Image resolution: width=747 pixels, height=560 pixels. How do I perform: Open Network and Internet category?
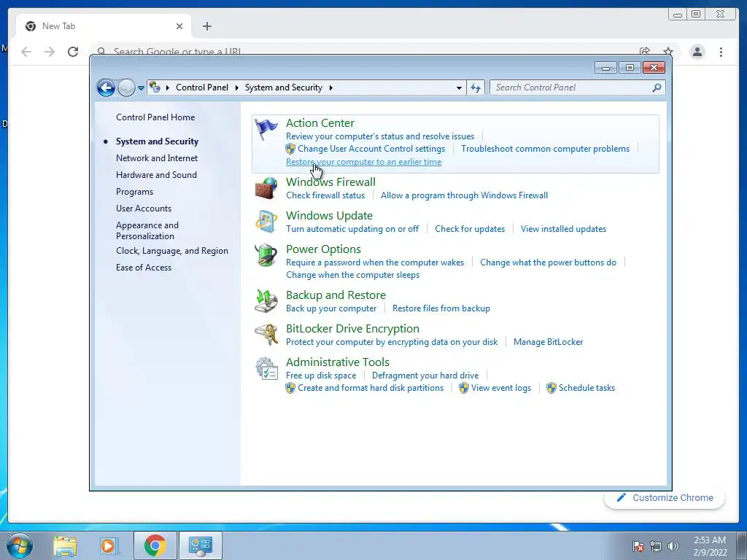157,158
